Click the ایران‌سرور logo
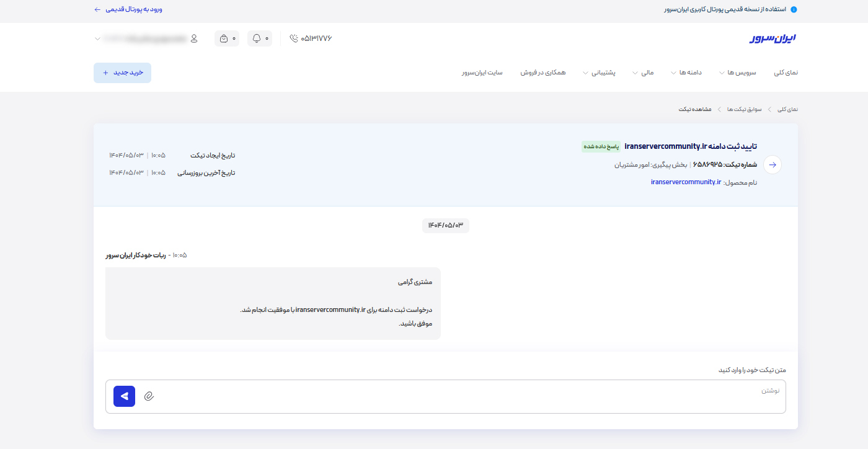 tap(771, 38)
